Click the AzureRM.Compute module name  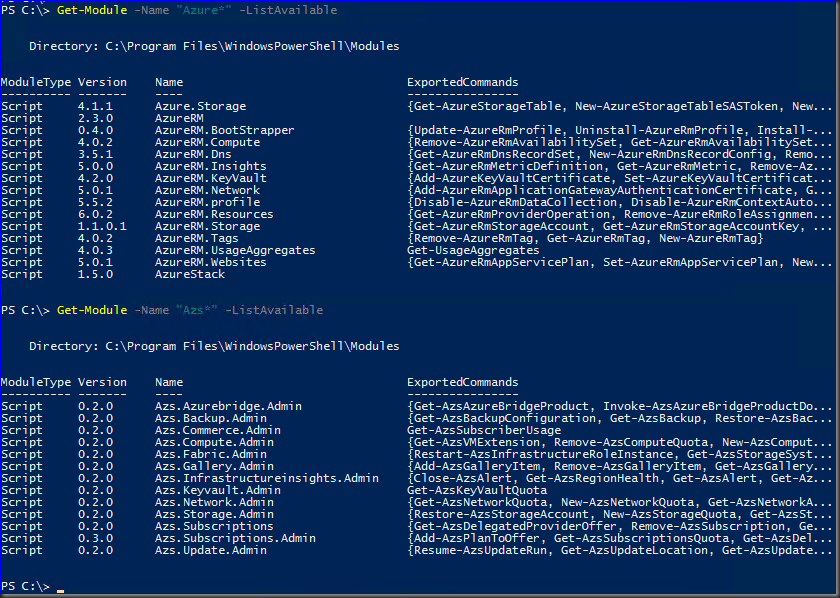pos(209,142)
